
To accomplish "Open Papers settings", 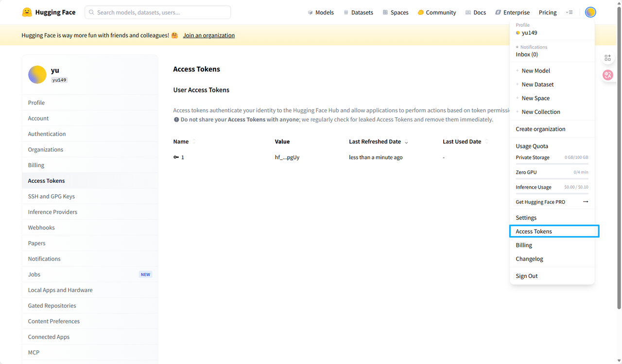I will coord(90,243).
